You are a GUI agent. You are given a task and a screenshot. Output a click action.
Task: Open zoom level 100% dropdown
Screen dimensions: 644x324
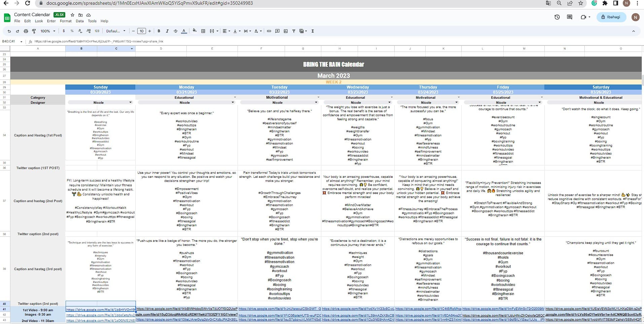pyautogui.click(x=48, y=31)
